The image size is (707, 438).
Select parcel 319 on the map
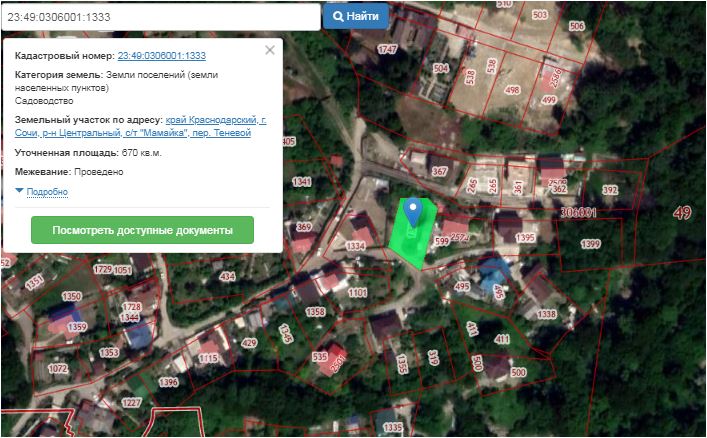[433, 358]
